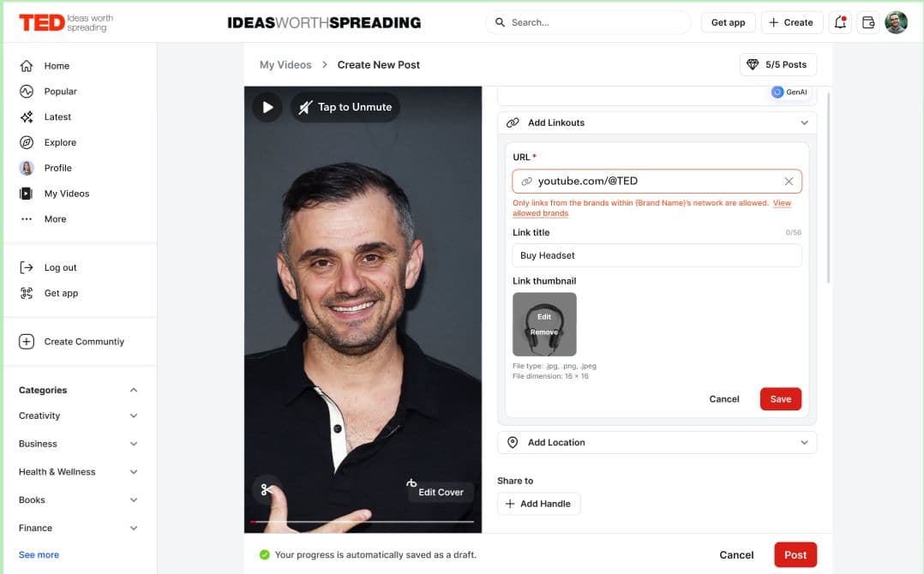Click the Create Community plus icon
Image resolution: width=924 pixels, height=574 pixels.
tap(27, 342)
